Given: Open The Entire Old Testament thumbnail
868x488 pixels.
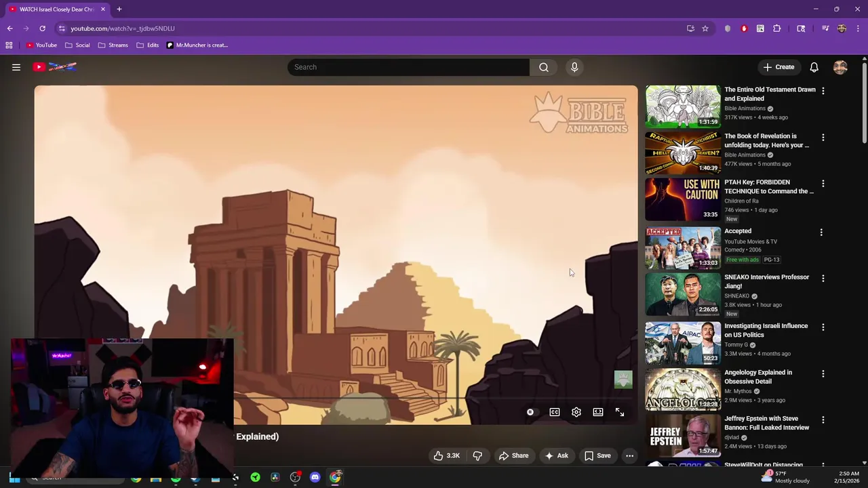Looking at the screenshot, I should 683,106.
